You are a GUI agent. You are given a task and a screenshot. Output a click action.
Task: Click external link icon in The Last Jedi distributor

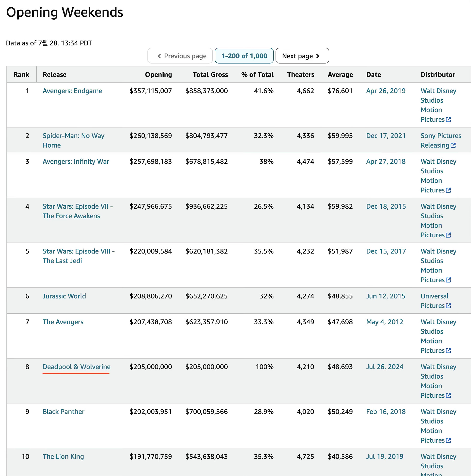pyautogui.click(x=448, y=280)
